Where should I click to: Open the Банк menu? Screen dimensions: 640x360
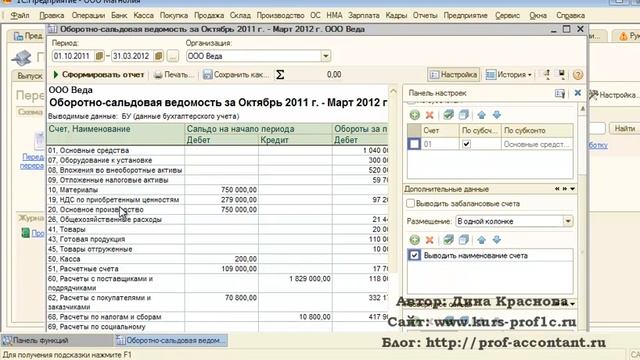[119, 16]
